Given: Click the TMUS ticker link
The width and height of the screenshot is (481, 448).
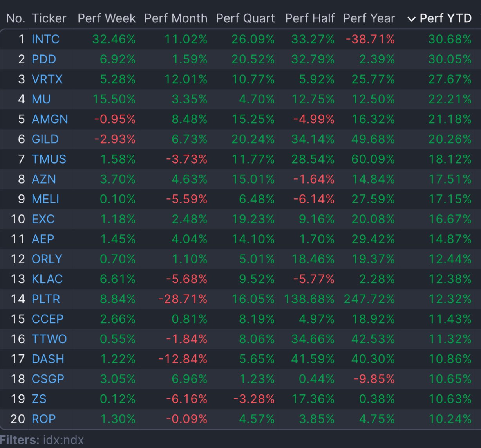Looking at the screenshot, I should (x=49, y=159).
